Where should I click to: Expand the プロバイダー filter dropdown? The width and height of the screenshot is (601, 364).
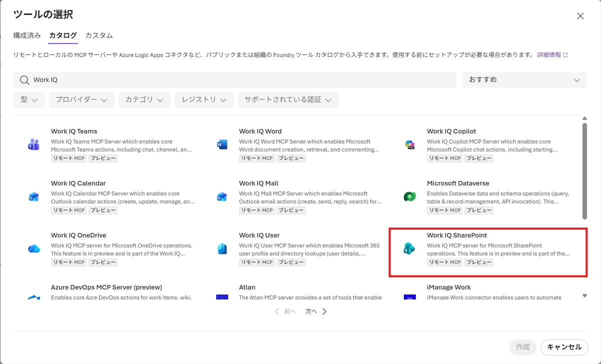pyautogui.click(x=82, y=100)
